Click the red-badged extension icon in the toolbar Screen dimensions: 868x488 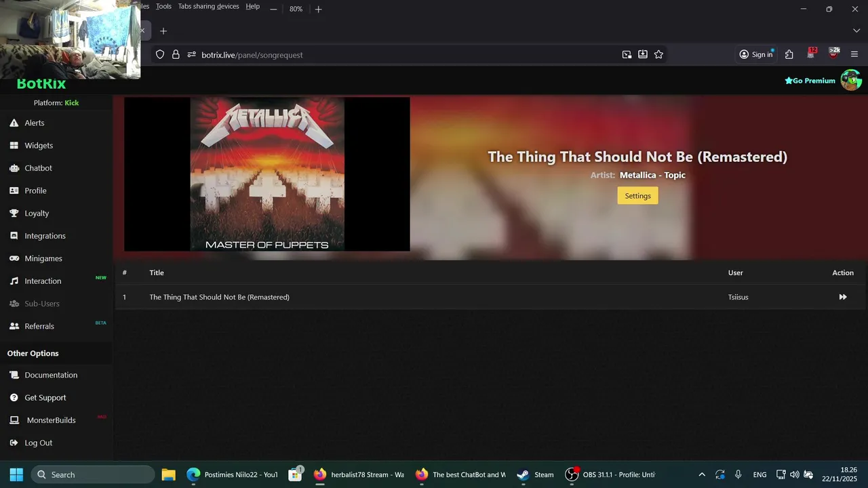pyautogui.click(x=811, y=54)
